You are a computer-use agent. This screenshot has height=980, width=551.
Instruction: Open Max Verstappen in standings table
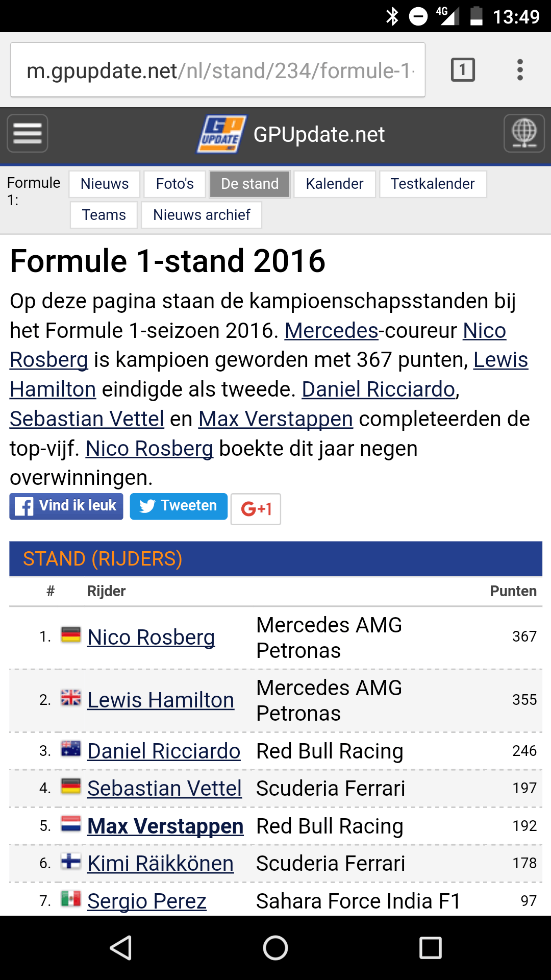coord(165,826)
